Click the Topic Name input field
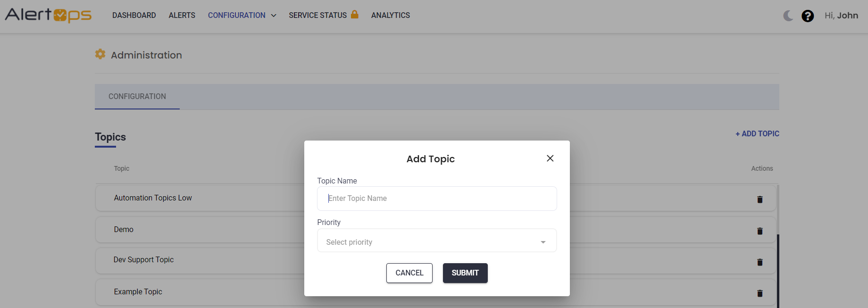868x308 pixels. coord(436,199)
